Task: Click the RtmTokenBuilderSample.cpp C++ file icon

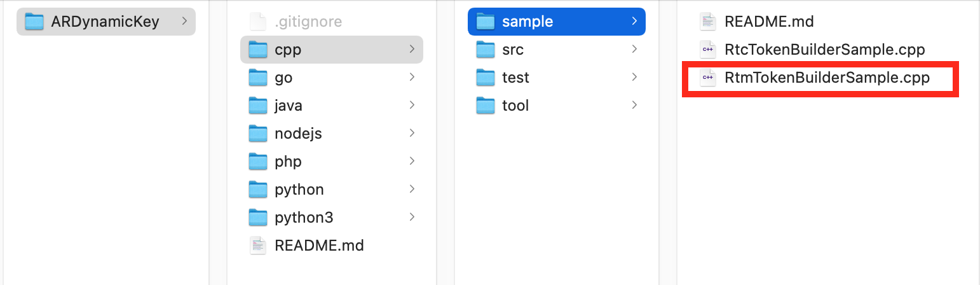Action: pyautogui.click(x=707, y=78)
